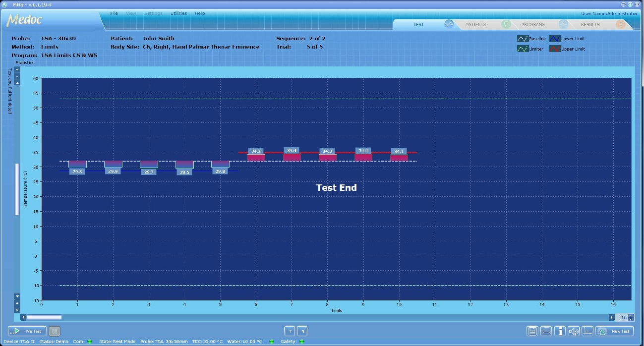The image size is (644, 346).
Task: Expand the Statistics panel
Action: (x=24, y=63)
